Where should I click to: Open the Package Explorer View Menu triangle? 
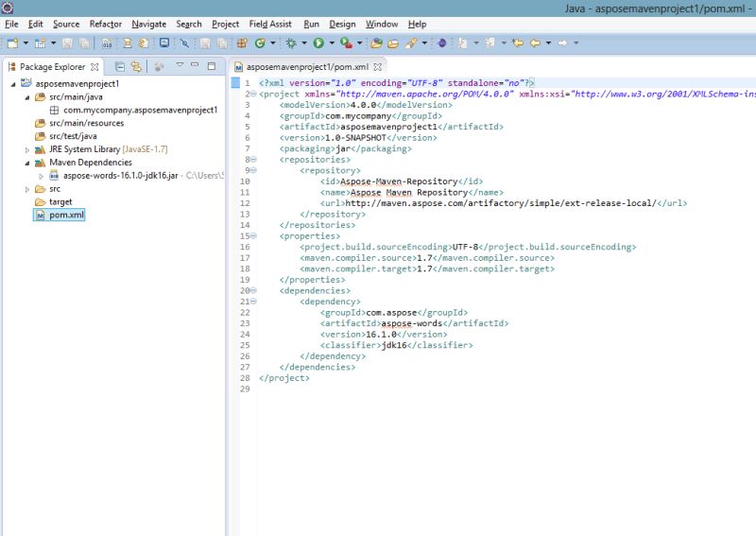coord(180,64)
